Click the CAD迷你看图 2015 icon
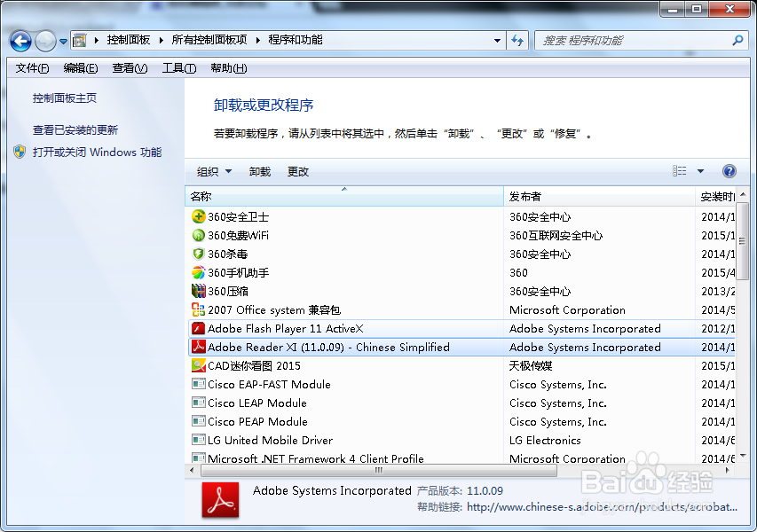The height and width of the screenshot is (532, 757). (199, 365)
